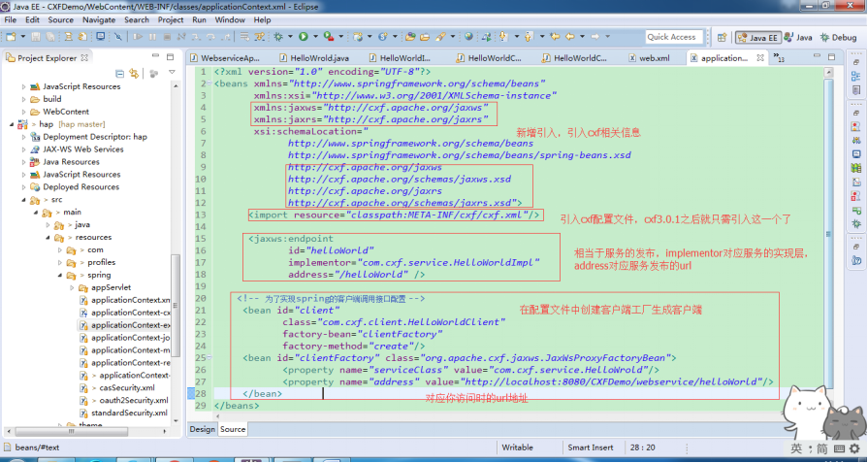The width and height of the screenshot is (868, 463).
Task: Click the Save toolbar icon
Action: pyautogui.click(x=36, y=37)
